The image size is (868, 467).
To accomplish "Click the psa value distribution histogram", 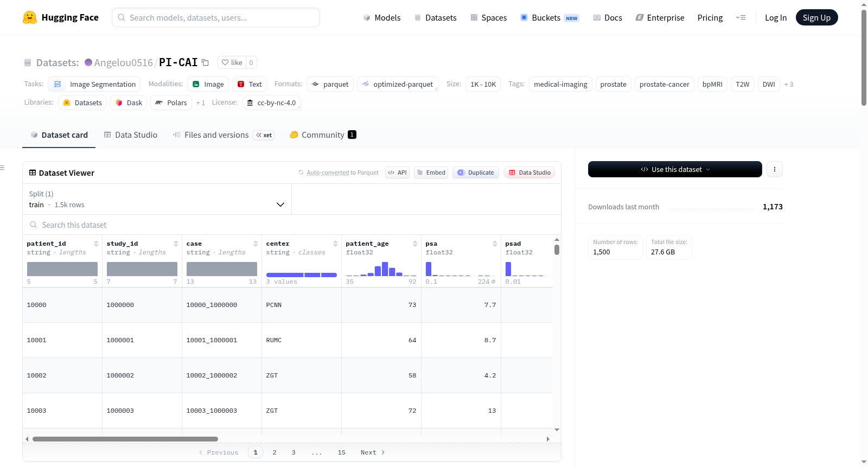I will [461, 269].
